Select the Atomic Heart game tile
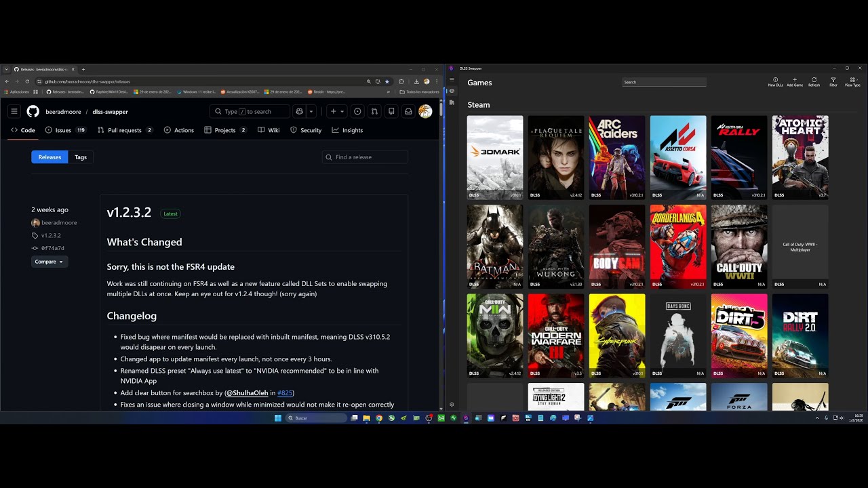The image size is (868, 488). click(800, 157)
